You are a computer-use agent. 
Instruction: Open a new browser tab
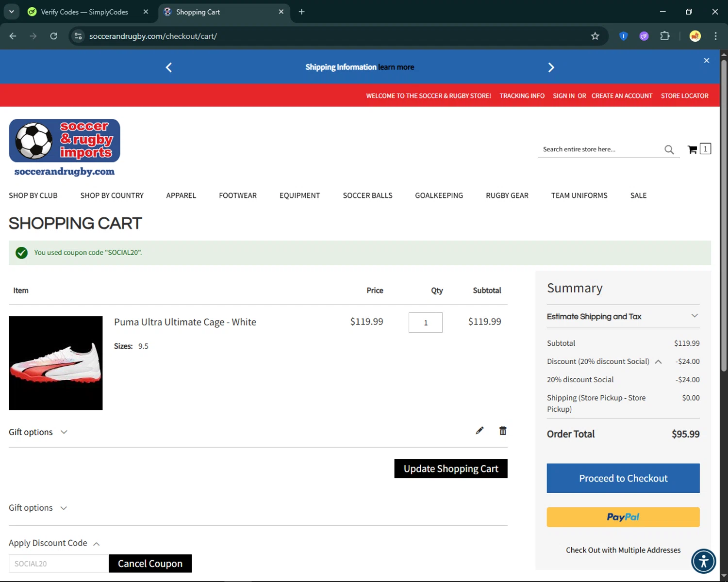coord(301,12)
